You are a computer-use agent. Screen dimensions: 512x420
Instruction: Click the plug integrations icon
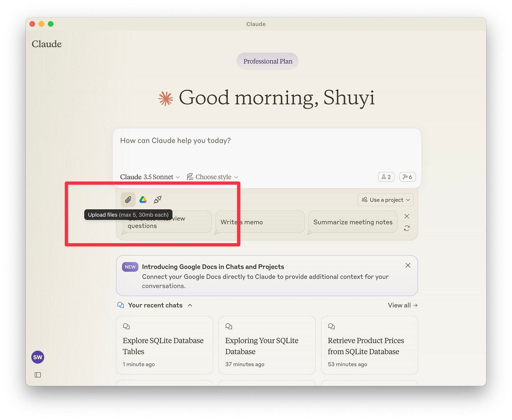pyautogui.click(x=158, y=200)
